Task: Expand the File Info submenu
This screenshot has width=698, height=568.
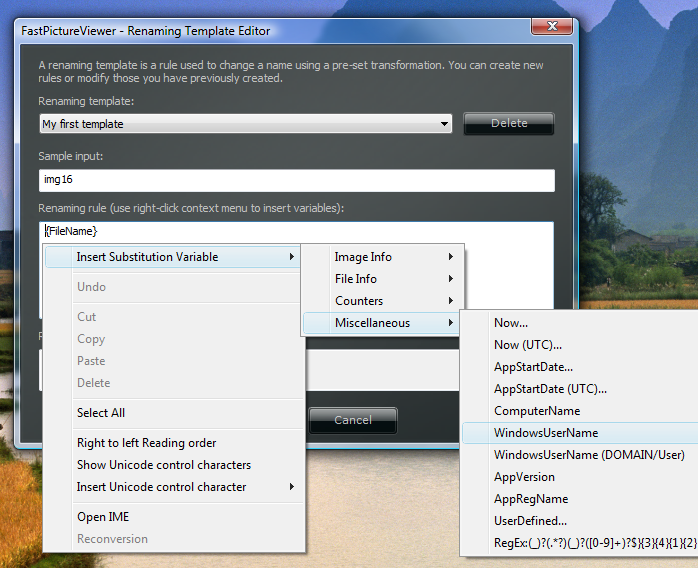Action: pyautogui.click(x=382, y=279)
